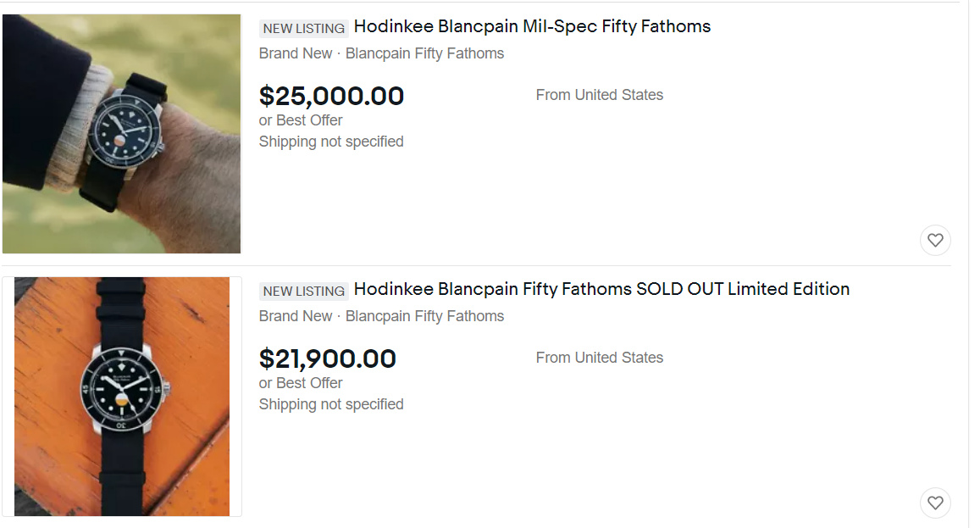Click the $21,900.00 price
The height and width of the screenshot is (528, 980).
coord(328,358)
